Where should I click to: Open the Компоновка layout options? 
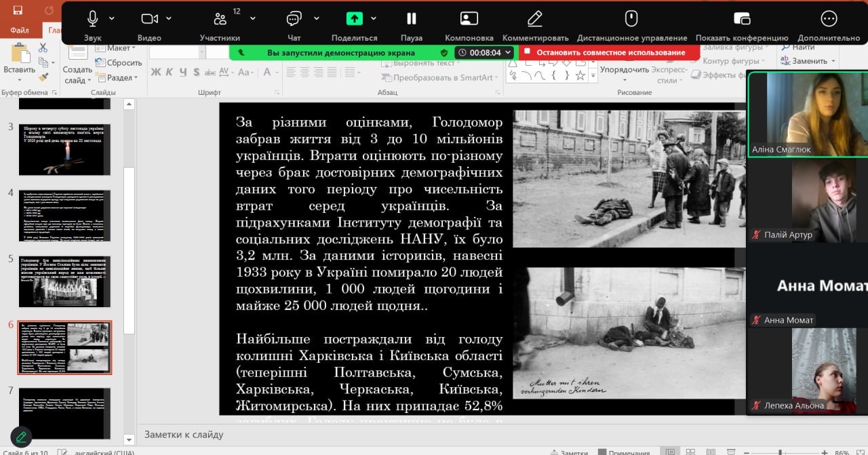[x=469, y=19]
